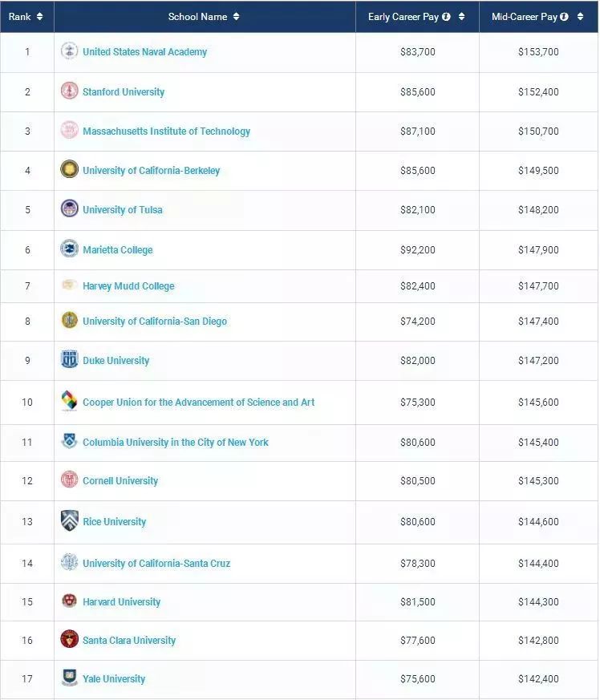Click the Rice University shield logo
This screenshot has height=700, width=600.
pyautogui.click(x=70, y=520)
